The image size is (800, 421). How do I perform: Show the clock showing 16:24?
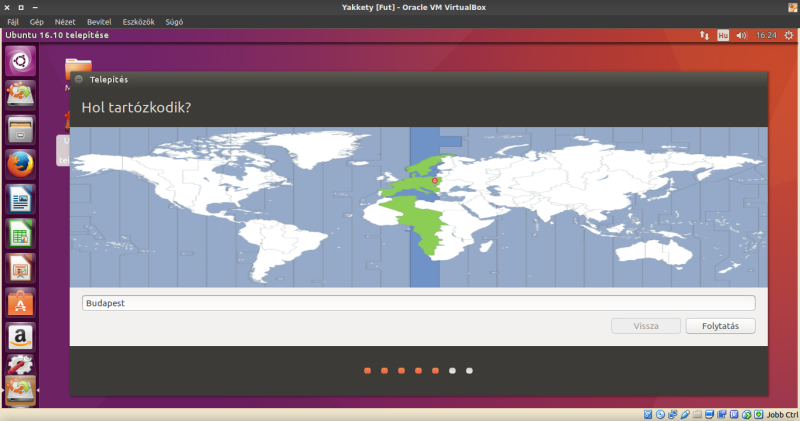click(x=766, y=36)
